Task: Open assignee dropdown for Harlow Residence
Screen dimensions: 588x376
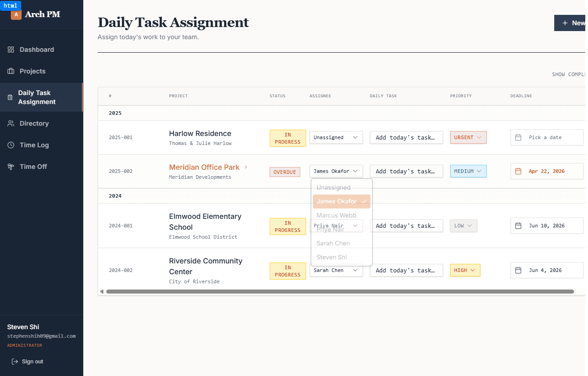Action: click(336, 137)
